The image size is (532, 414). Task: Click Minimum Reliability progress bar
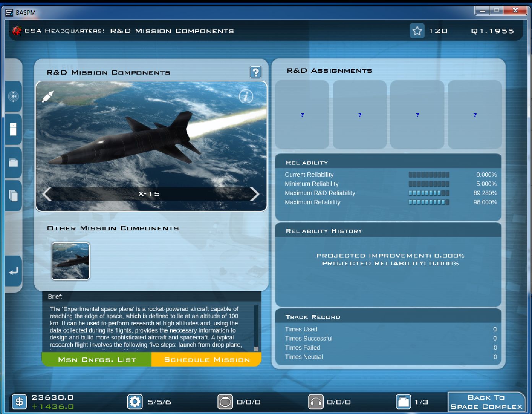click(429, 184)
